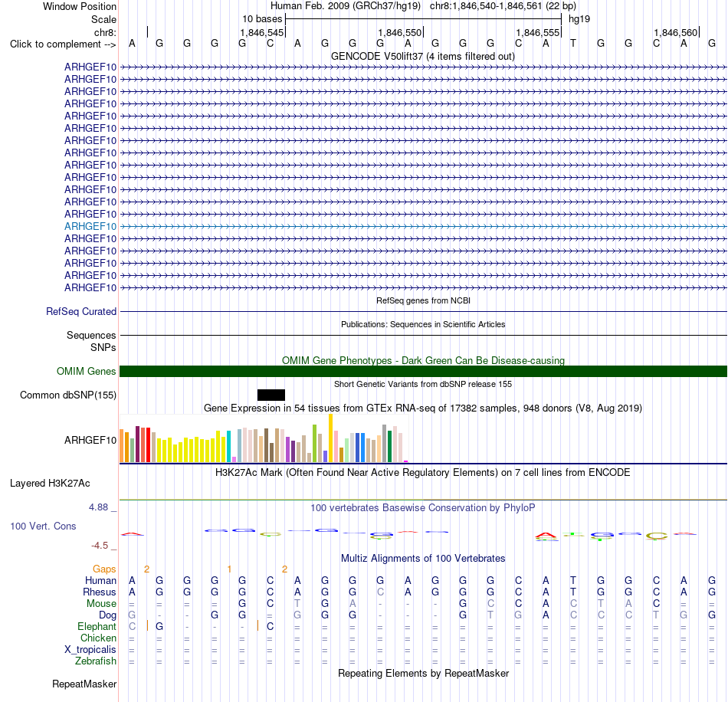Click the dark green GTEx expression bar
This screenshot has width=728, height=702.
(x=389, y=446)
